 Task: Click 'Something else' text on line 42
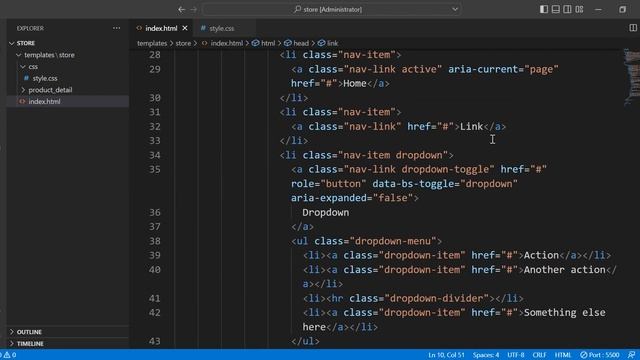tap(564, 313)
